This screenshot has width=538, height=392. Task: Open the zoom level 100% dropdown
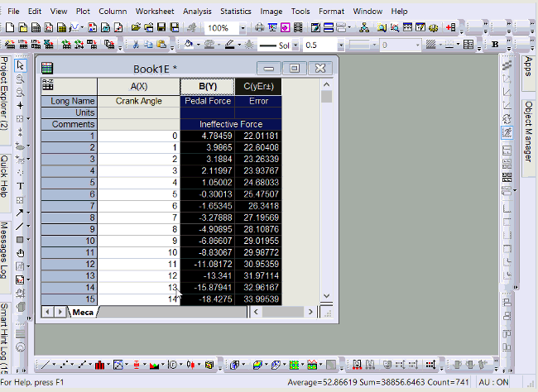[x=243, y=27]
